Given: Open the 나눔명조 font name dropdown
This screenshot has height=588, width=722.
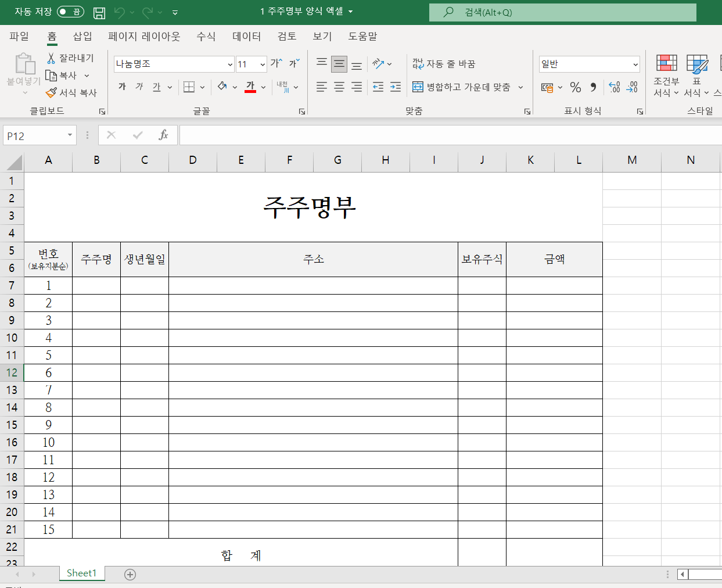Looking at the screenshot, I should [230, 64].
